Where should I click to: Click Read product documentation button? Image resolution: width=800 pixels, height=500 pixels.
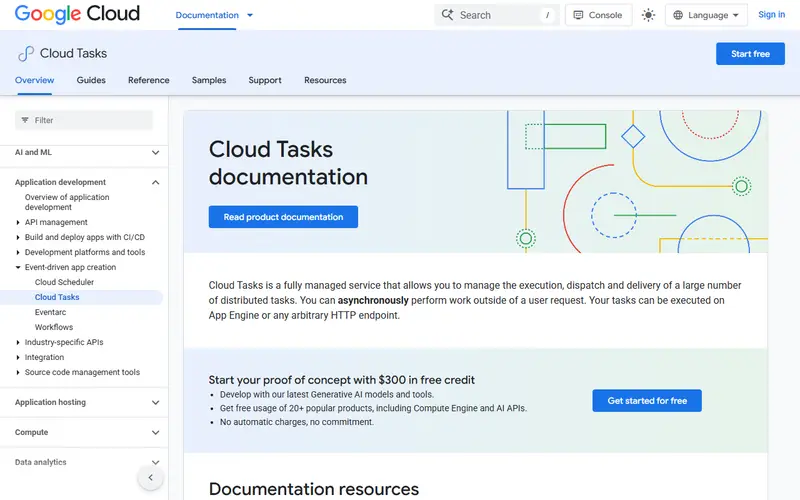[283, 217]
